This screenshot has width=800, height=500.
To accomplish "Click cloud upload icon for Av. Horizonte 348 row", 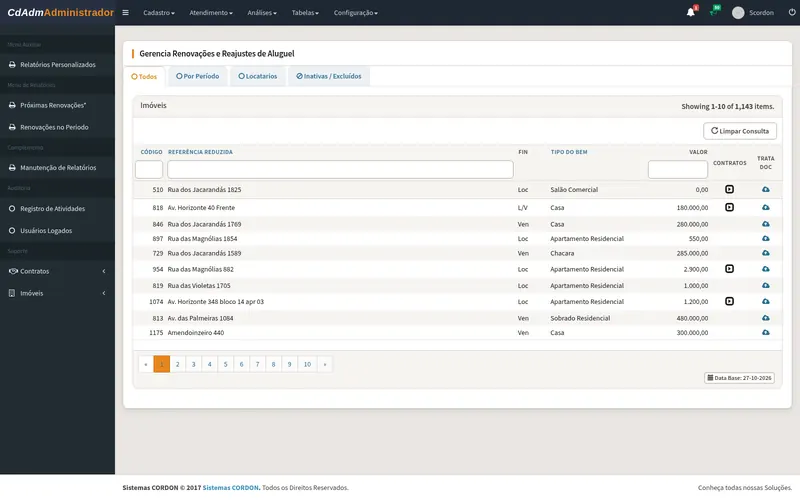I will [765, 302].
